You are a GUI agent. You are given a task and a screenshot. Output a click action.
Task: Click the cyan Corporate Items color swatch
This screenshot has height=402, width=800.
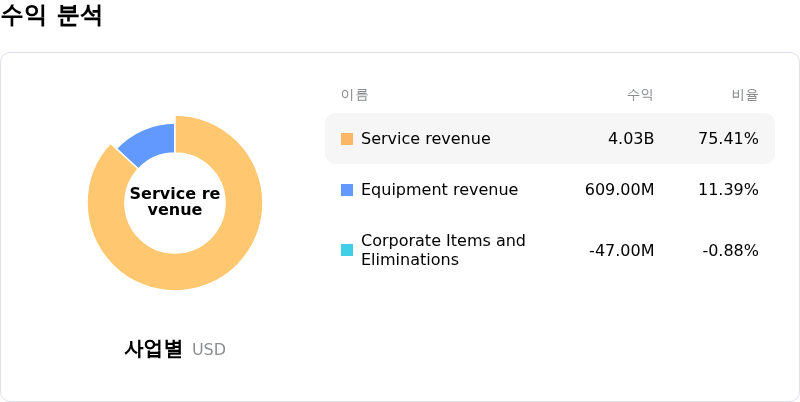point(347,250)
